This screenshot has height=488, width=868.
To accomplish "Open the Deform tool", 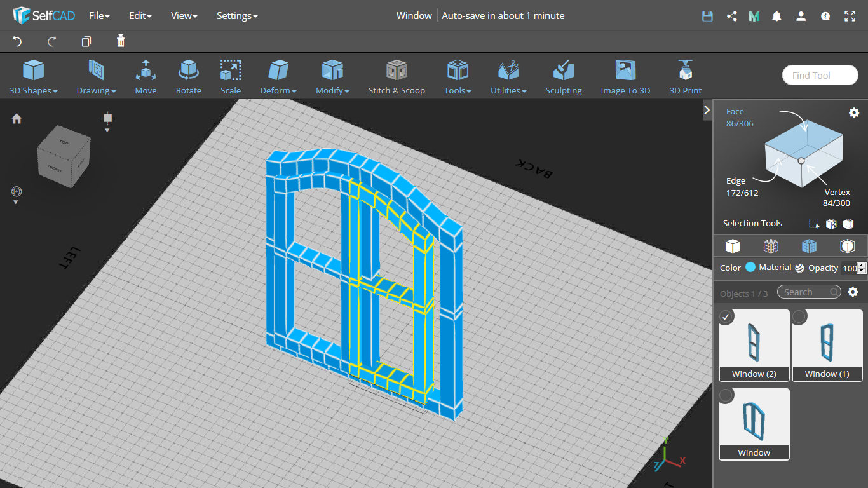I will click(278, 77).
